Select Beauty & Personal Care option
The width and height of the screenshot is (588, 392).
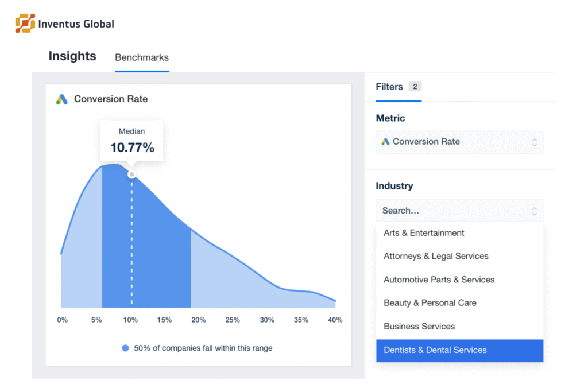point(430,302)
